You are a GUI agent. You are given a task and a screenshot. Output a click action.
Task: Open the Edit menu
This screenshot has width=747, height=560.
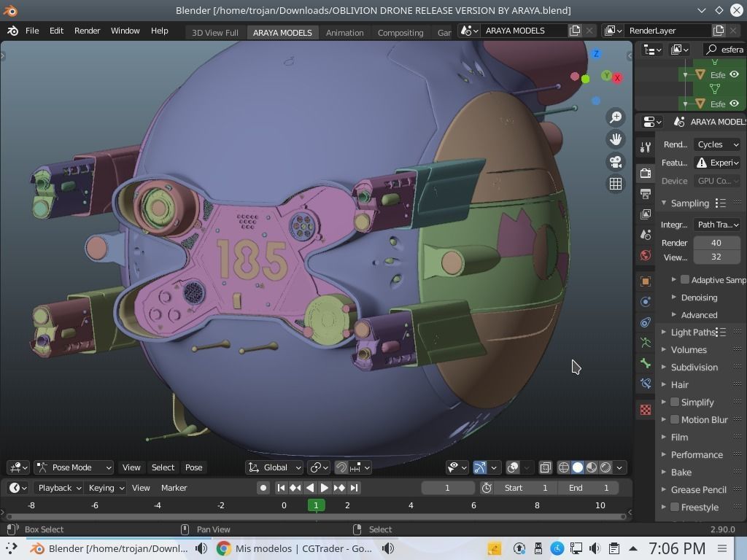click(56, 31)
